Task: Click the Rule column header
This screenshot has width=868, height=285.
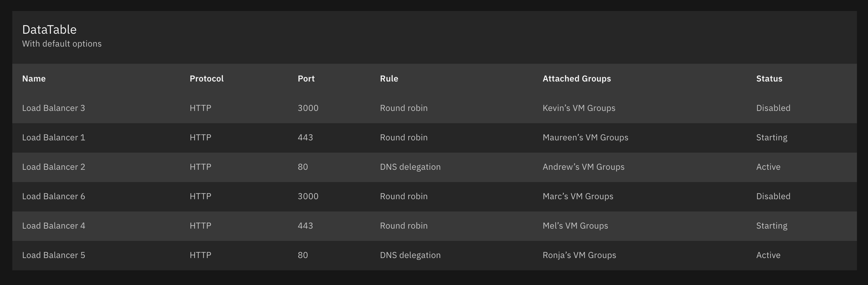Action: tap(389, 78)
